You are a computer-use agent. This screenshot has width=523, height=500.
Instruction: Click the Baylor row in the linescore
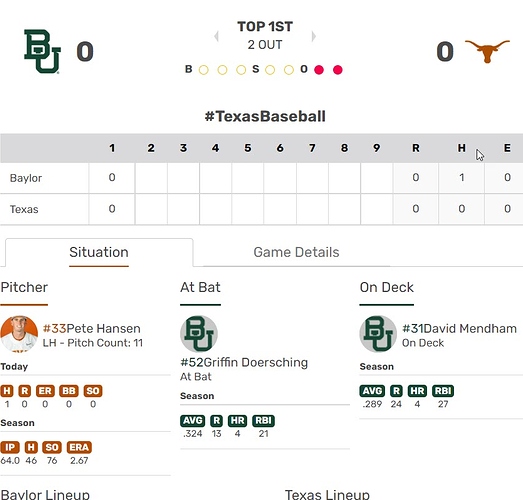pyautogui.click(x=262, y=177)
